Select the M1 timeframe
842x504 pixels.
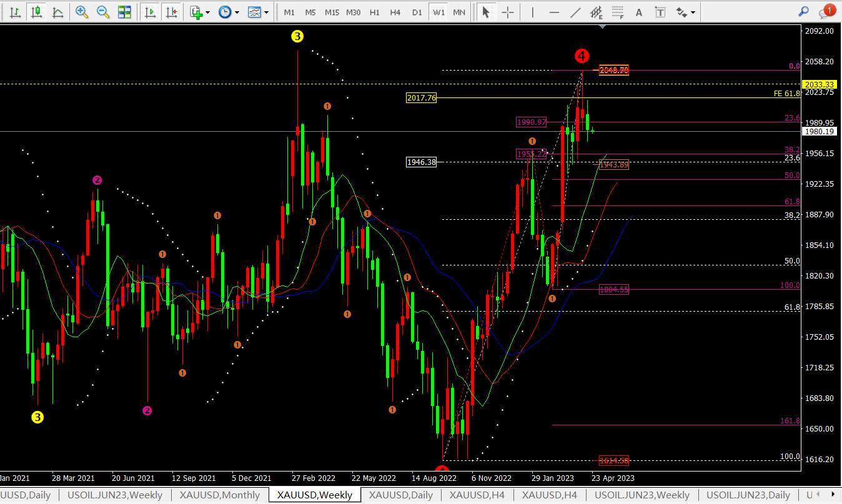tap(289, 12)
